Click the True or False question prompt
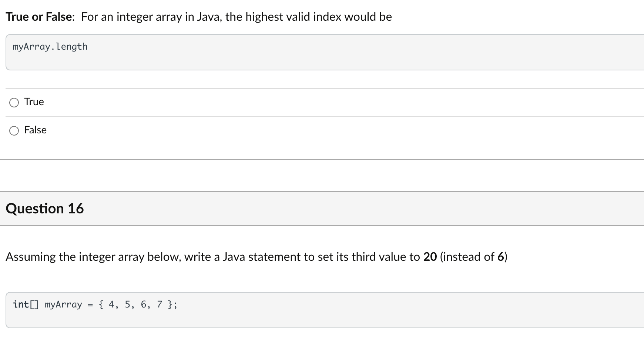Viewport: 644px width, 346px height. tap(199, 16)
